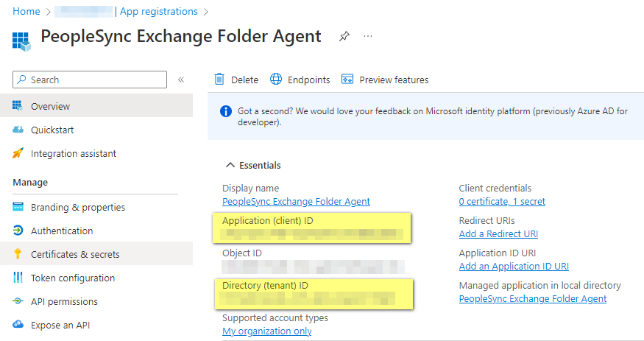Click the Redirect URIs label
This screenshot has width=644, height=341.
pos(486,221)
